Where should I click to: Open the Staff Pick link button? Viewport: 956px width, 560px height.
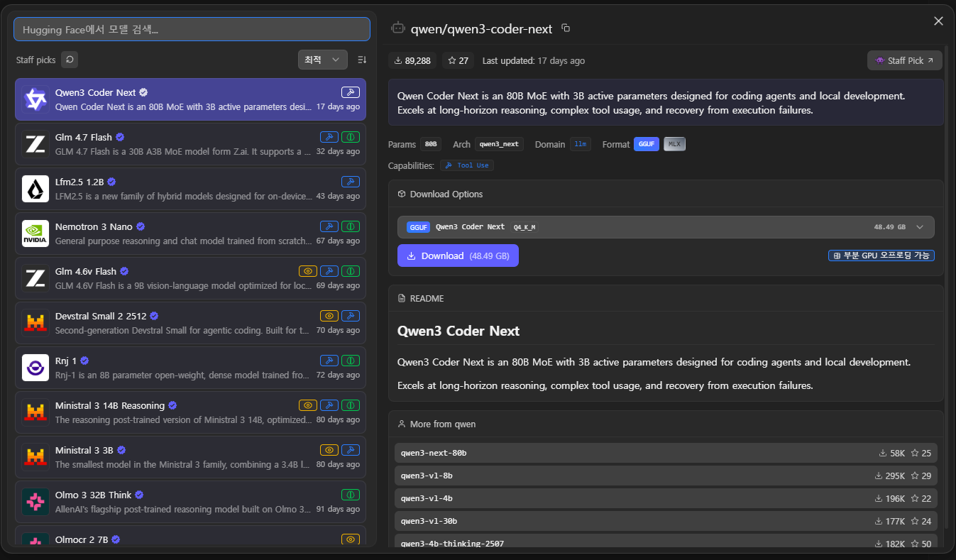pos(904,61)
